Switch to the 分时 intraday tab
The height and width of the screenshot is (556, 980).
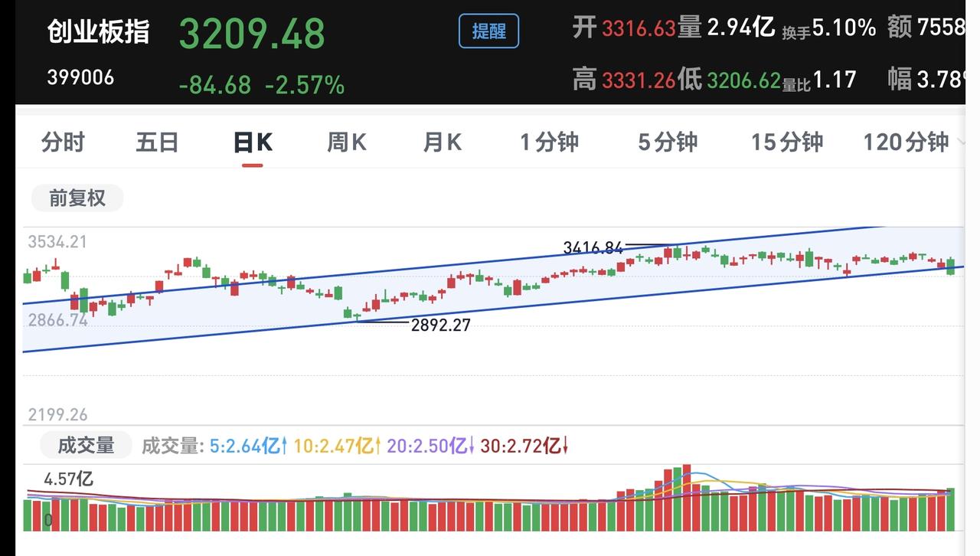click(64, 142)
